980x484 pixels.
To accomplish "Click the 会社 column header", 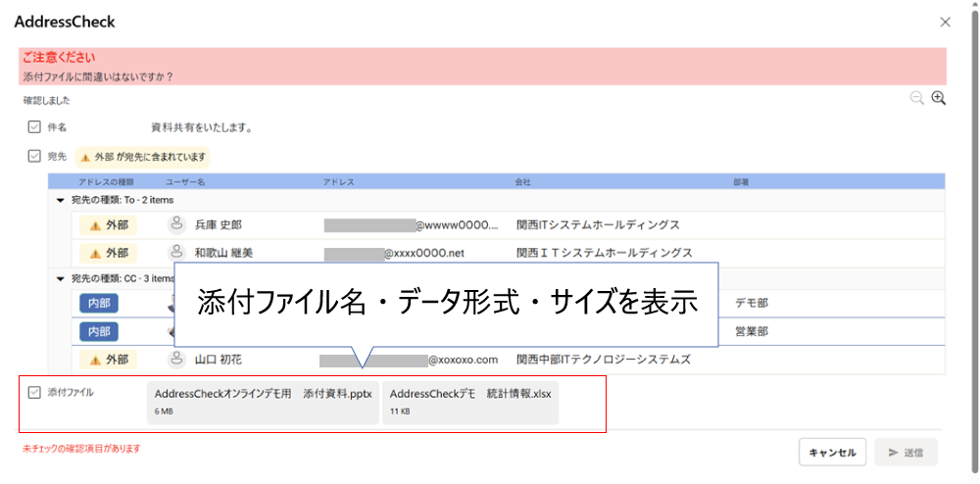I will pyautogui.click(x=522, y=181).
